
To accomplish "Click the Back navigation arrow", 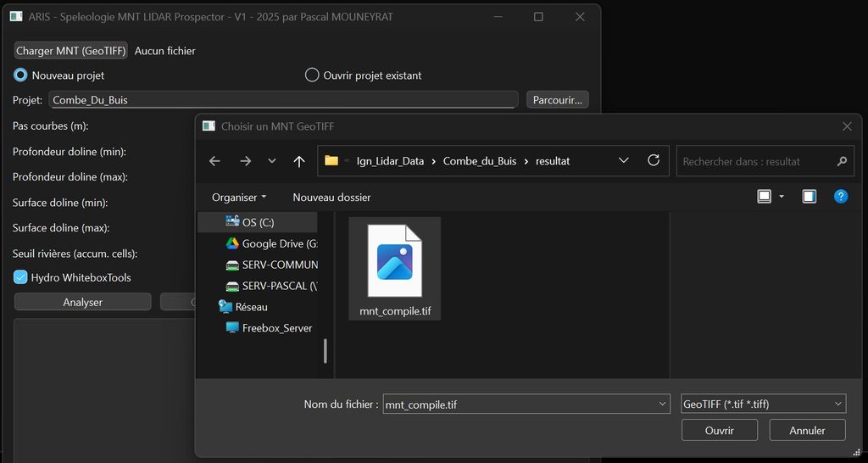I will 214,161.
